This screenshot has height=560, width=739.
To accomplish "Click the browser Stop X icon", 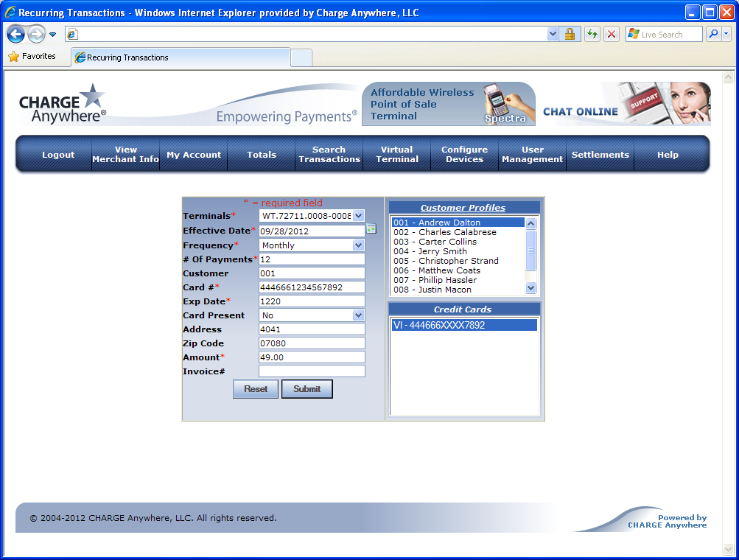I will click(x=612, y=34).
